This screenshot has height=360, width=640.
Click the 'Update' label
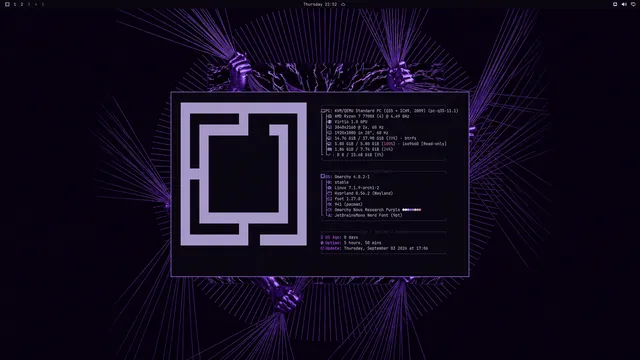pyautogui.click(x=333, y=248)
